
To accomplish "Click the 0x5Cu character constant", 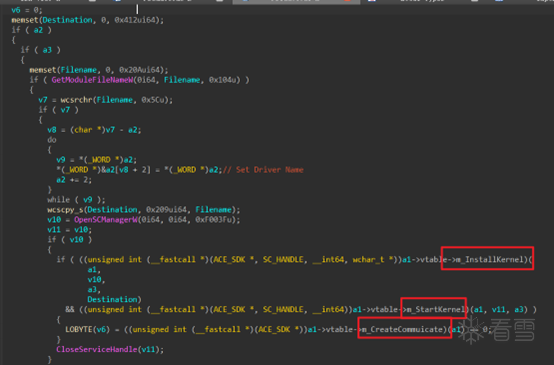I will tap(153, 100).
